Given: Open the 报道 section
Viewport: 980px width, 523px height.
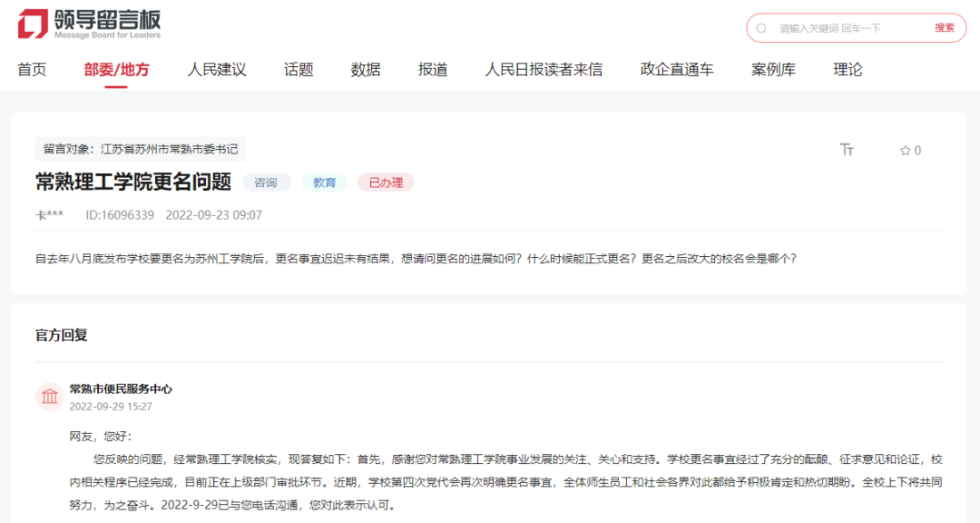Looking at the screenshot, I should pyautogui.click(x=433, y=68).
